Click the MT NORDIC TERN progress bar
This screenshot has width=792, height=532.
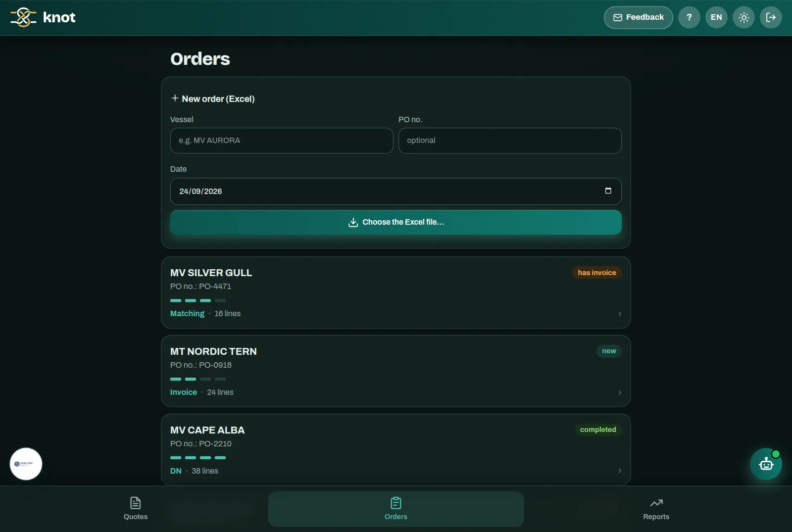click(198, 379)
